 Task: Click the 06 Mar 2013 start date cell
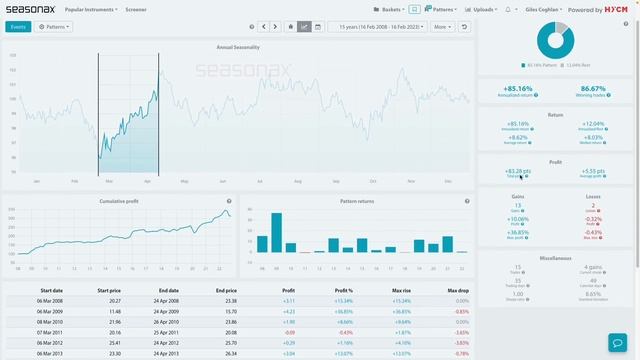point(50,354)
